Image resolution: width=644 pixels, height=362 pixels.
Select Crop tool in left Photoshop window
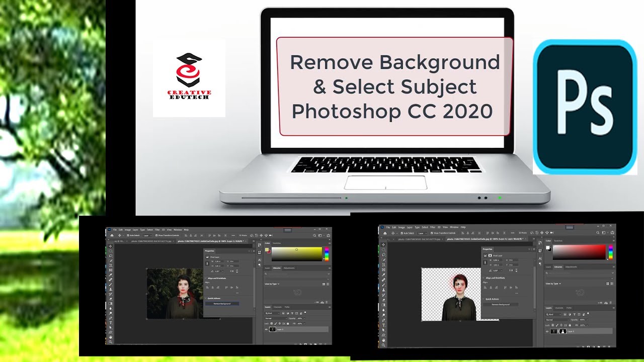tap(111, 265)
